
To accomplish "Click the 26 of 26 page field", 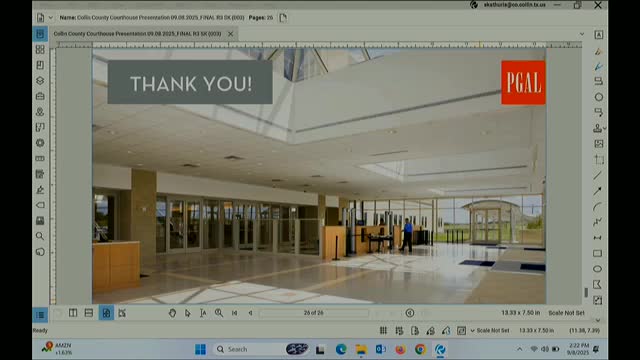I will point(313,313).
